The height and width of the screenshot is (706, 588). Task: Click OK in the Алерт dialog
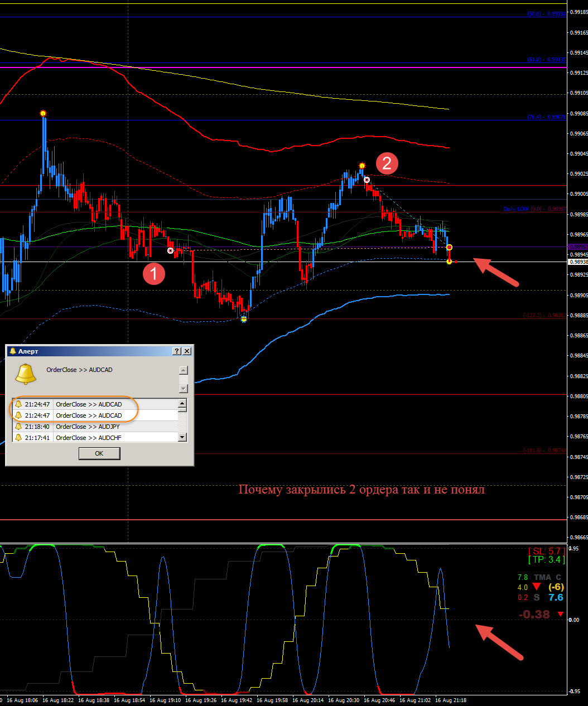(99, 453)
